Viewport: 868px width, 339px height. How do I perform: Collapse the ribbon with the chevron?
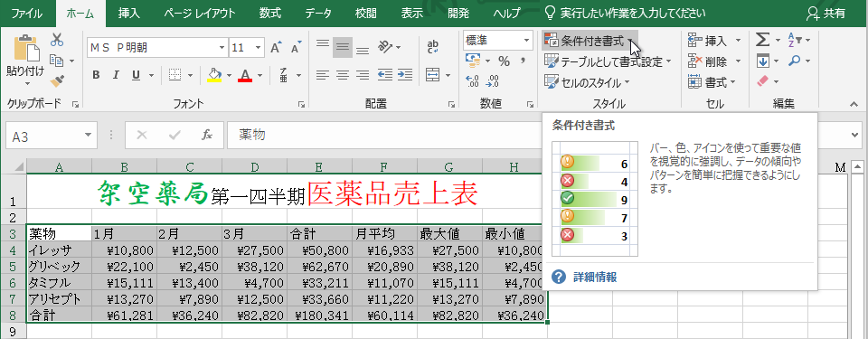click(x=854, y=103)
